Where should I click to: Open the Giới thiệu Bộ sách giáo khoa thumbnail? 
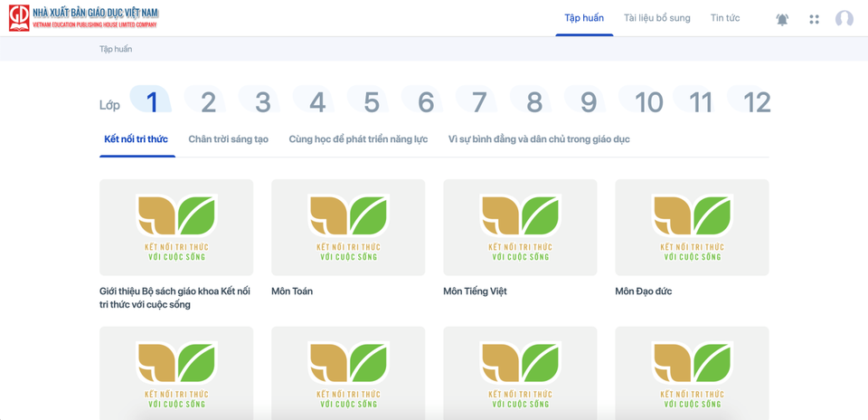[x=176, y=227]
